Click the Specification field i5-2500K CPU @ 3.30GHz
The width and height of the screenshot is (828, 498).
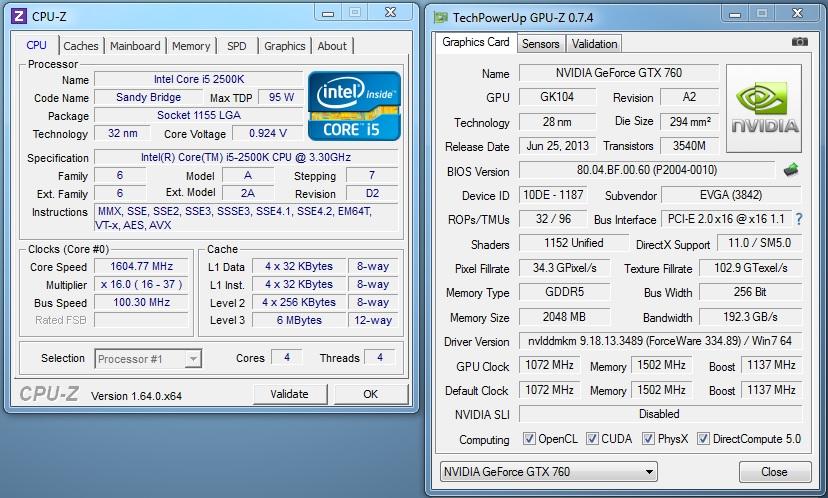click(246, 157)
